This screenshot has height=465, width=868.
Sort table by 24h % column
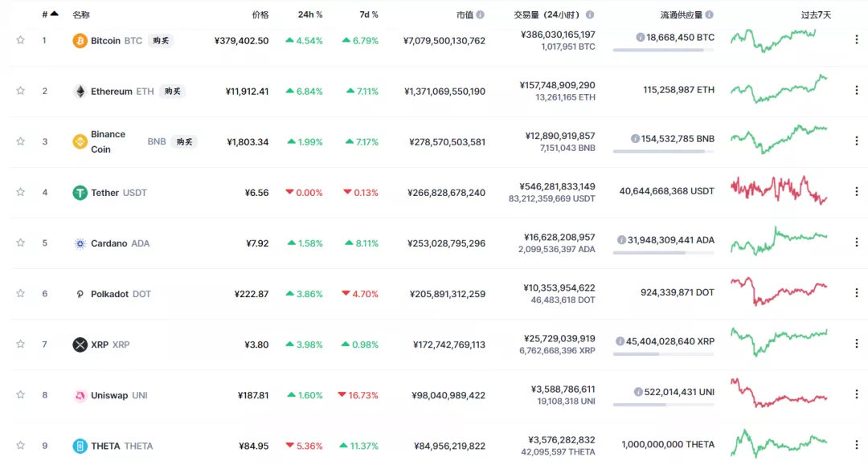310,15
